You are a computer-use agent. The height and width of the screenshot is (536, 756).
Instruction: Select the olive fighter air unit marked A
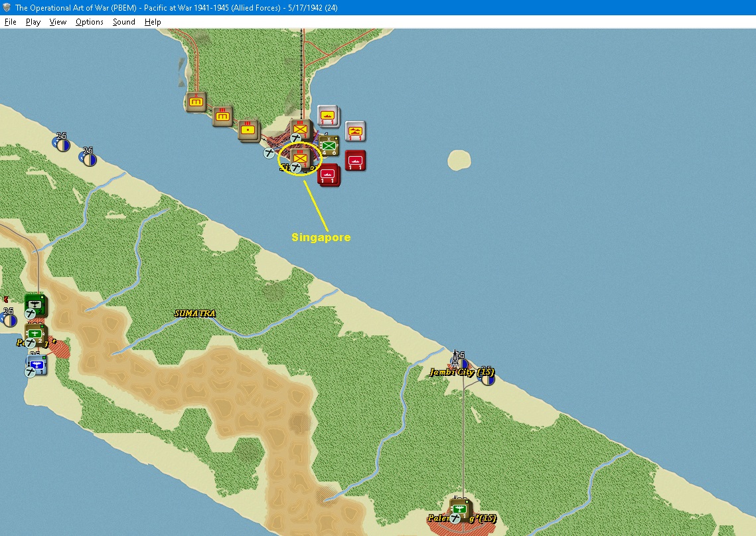click(x=36, y=334)
